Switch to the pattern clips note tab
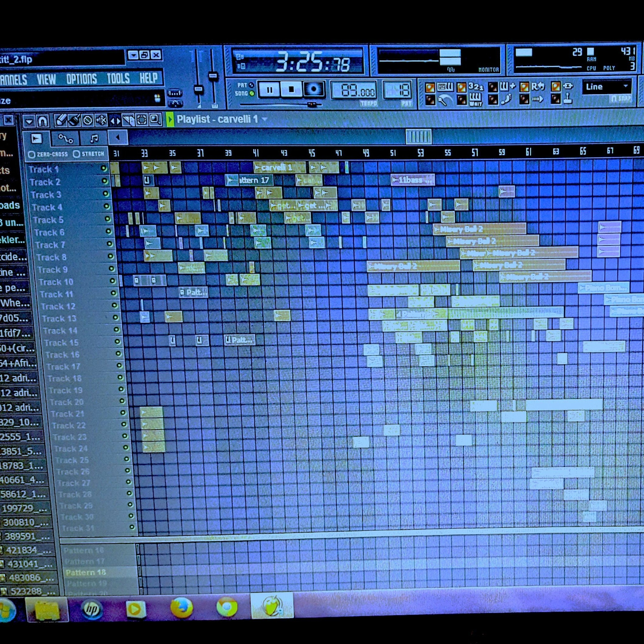Screen dimensions: 644x644 point(94,138)
